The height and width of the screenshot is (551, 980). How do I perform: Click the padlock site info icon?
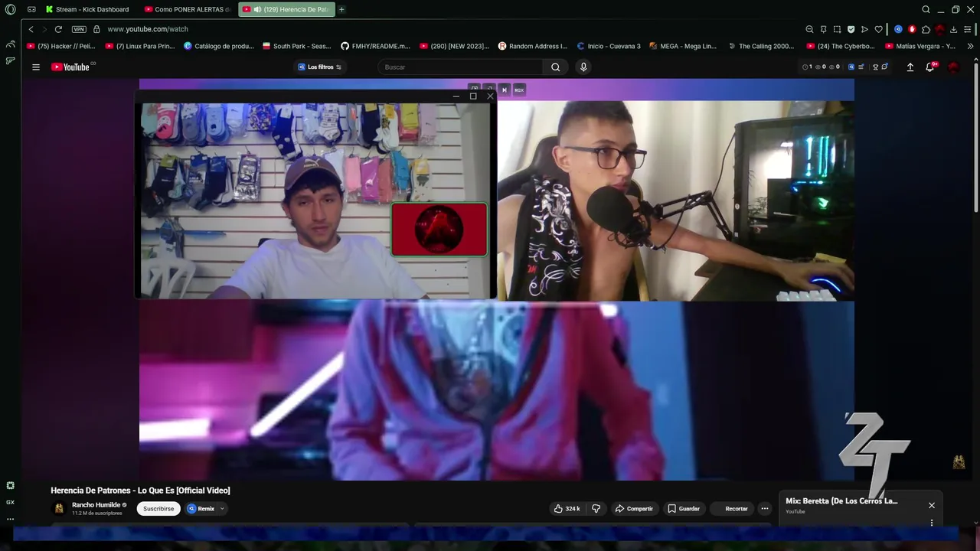[96, 29]
